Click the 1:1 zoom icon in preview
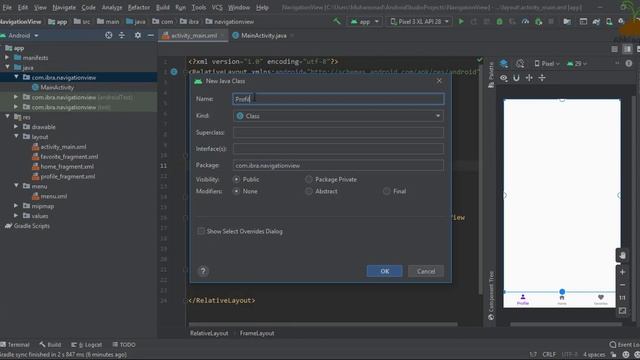 click(x=622, y=298)
